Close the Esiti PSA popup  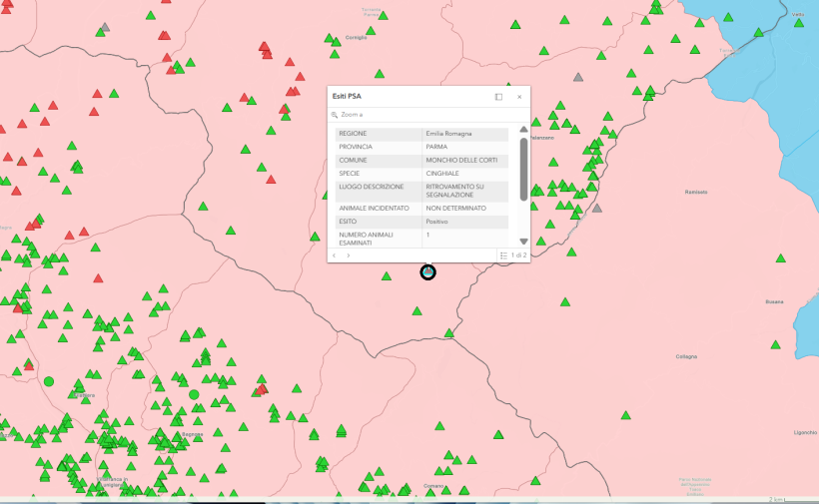click(519, 97)
